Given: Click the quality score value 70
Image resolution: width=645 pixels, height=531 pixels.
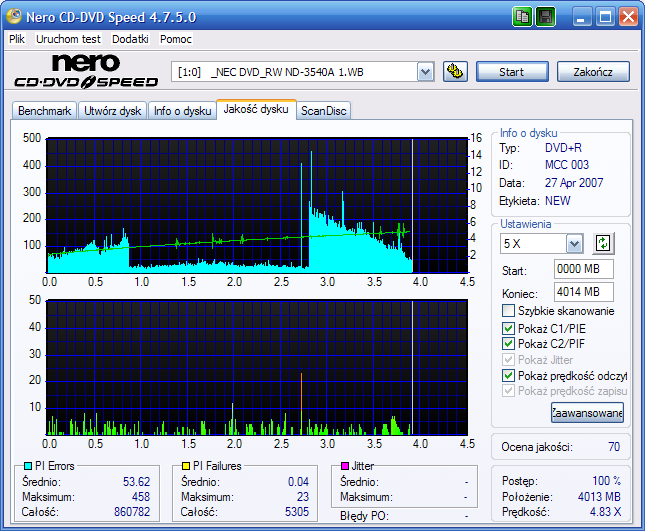Looking at the screenshot, I should [614, 447].
